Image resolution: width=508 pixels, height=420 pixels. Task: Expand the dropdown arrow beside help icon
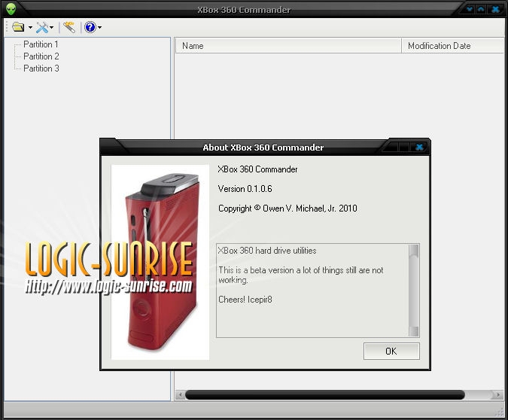point(99,28)
